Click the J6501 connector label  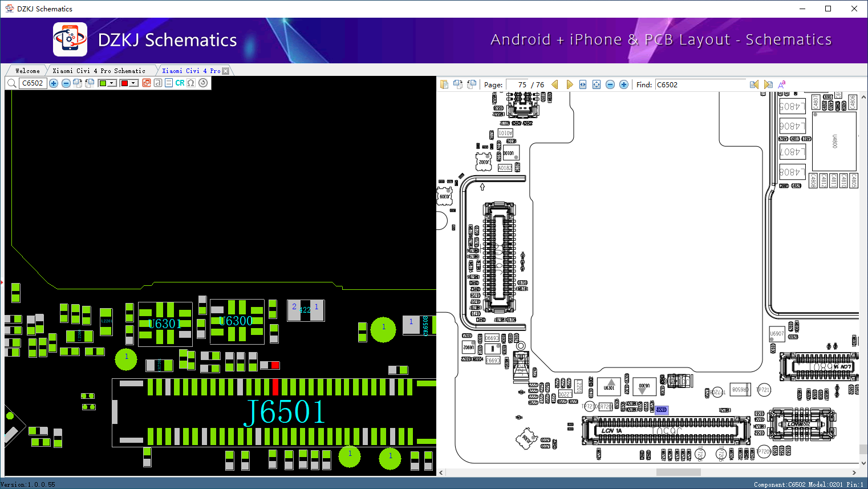(285, 412)
